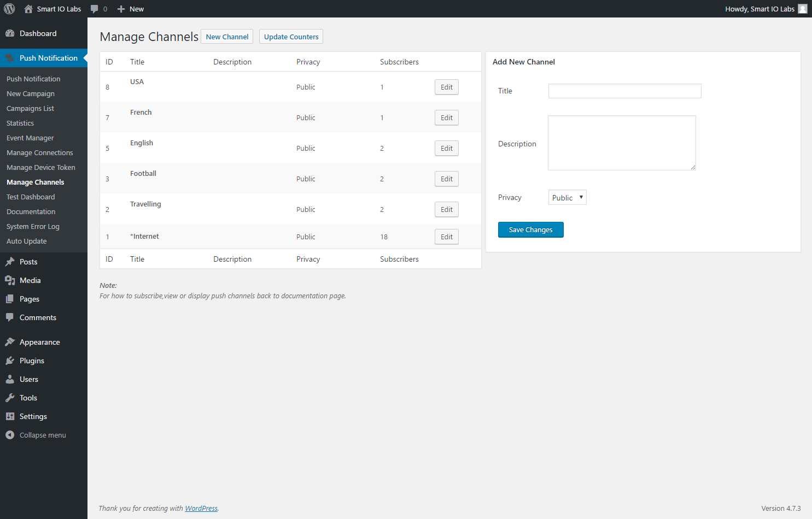Click the plus icon next to New
The width and height of the screenshot is (812, 519).
click(121, 9)
